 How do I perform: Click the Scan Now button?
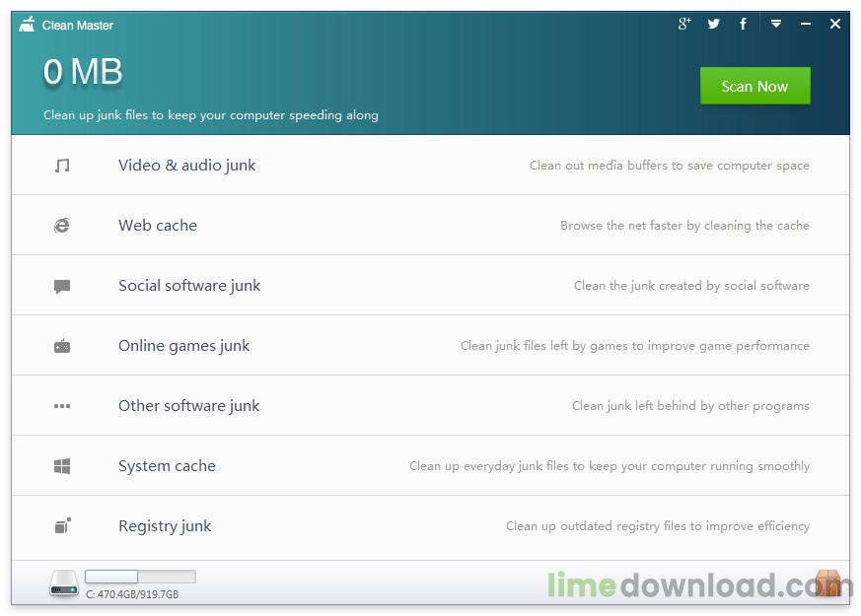point(755,86)
